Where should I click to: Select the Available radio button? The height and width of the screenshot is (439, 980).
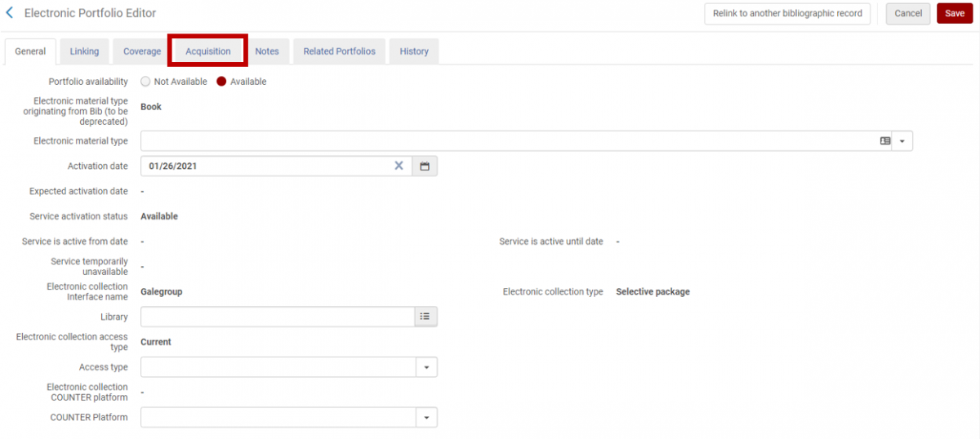click(221, 82)
